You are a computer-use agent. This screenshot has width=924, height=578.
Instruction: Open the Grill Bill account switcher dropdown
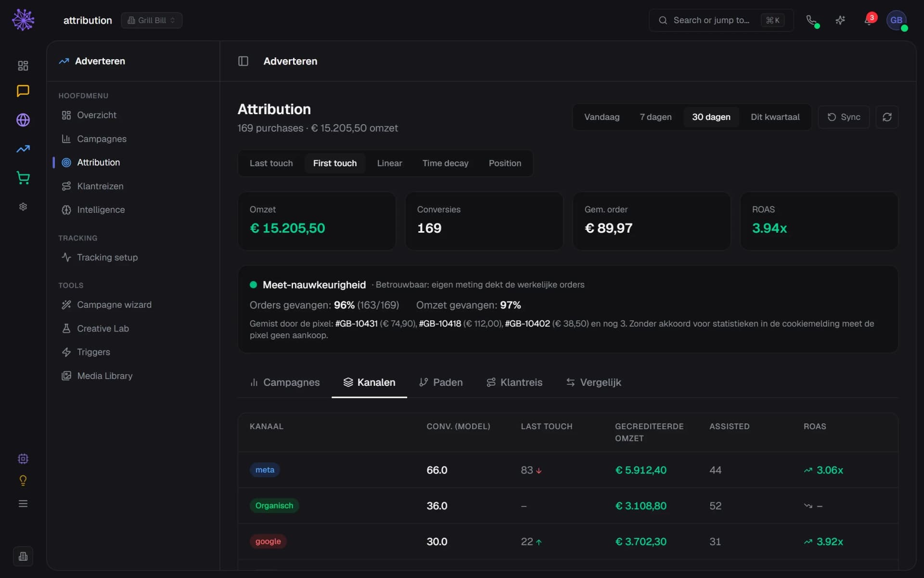[x=152, y=20]
